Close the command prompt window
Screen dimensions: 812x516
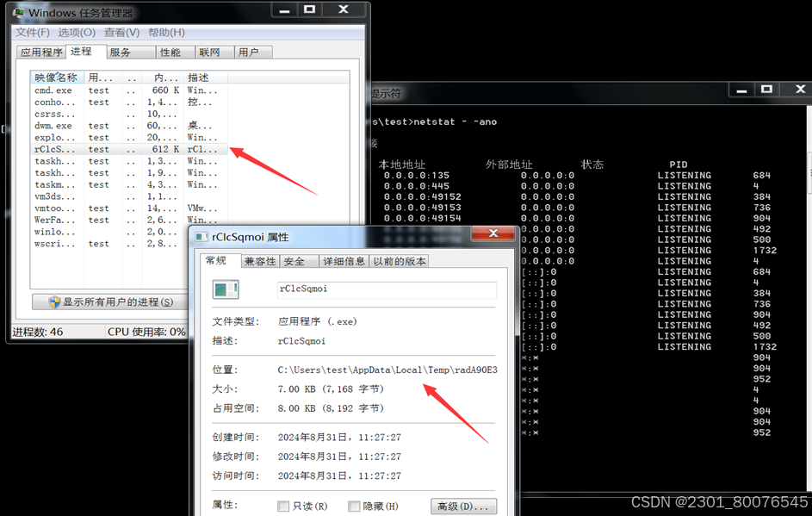(801, 90)
